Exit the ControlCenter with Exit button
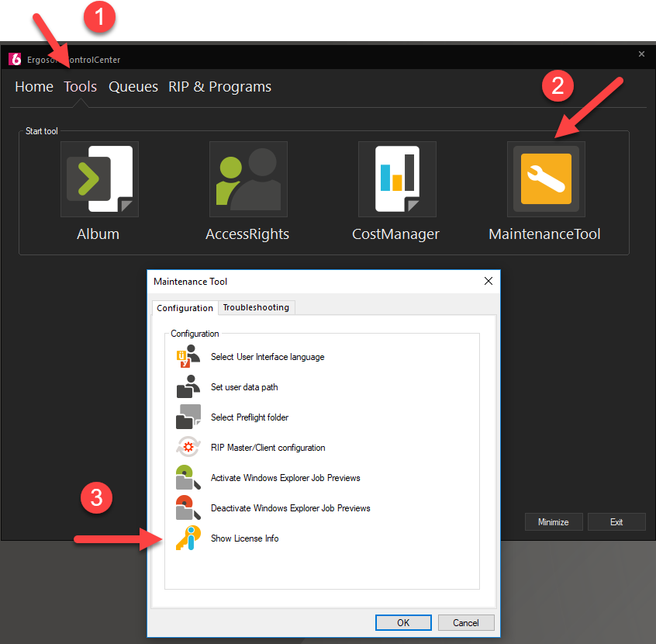 tap(616, 521)
